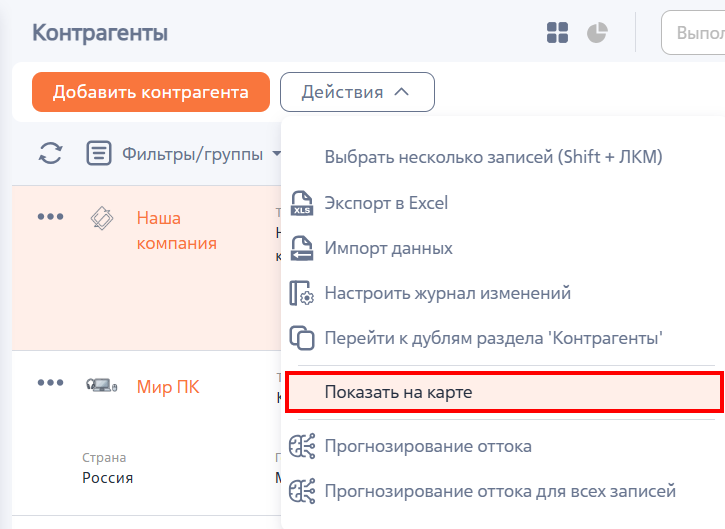Open the Мир ПК record link
This screenshot has height=529, width=725.
coord(168,387)
